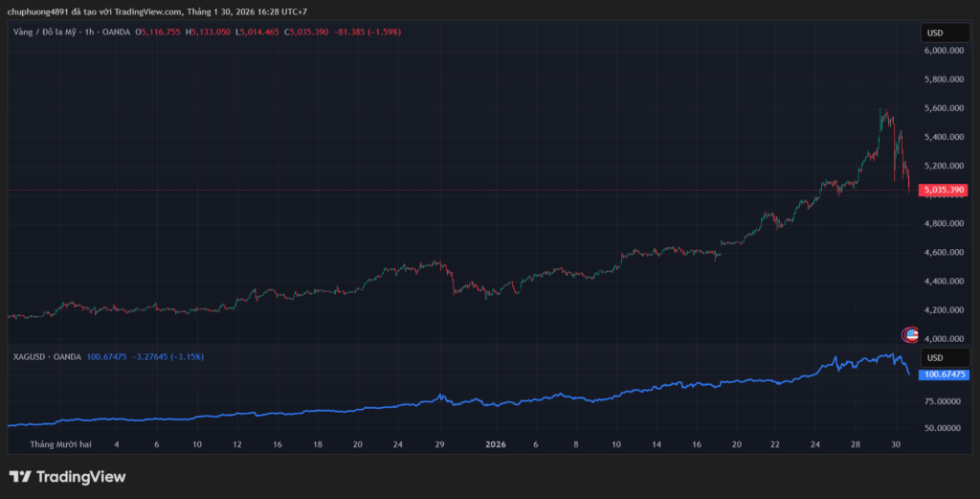Click the 6,000.000 price scale label
980x499 pixels.
pos(943,52)
